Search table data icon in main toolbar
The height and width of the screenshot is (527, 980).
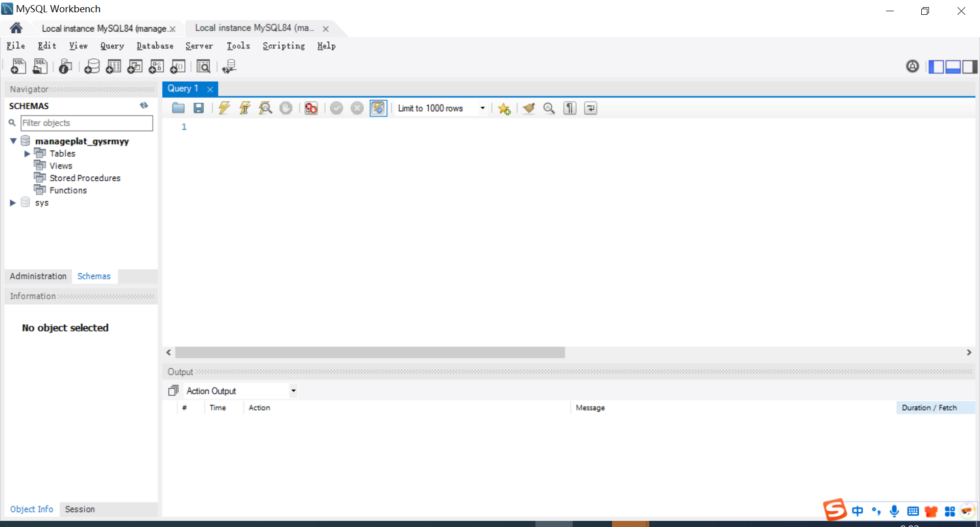click(x=203, y=66)
